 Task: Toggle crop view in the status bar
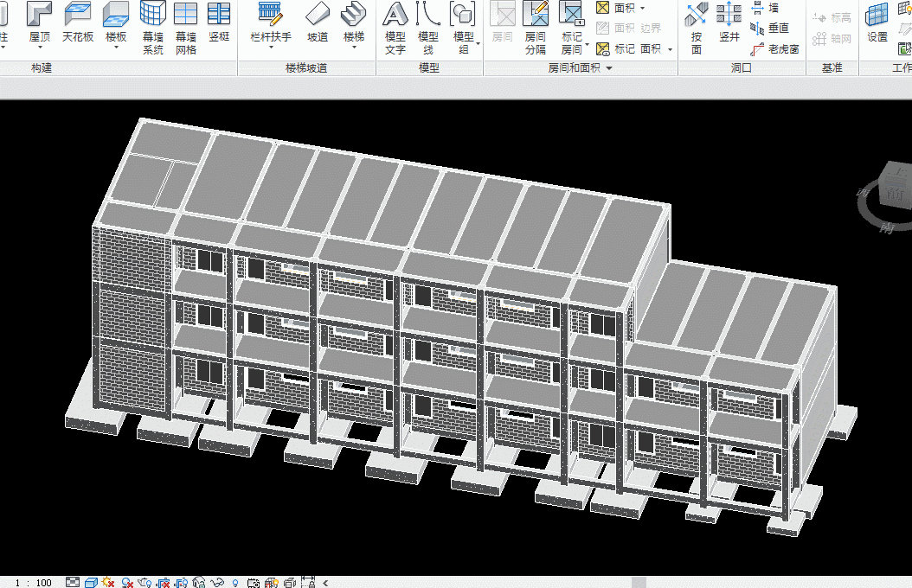tap(164, 582)
